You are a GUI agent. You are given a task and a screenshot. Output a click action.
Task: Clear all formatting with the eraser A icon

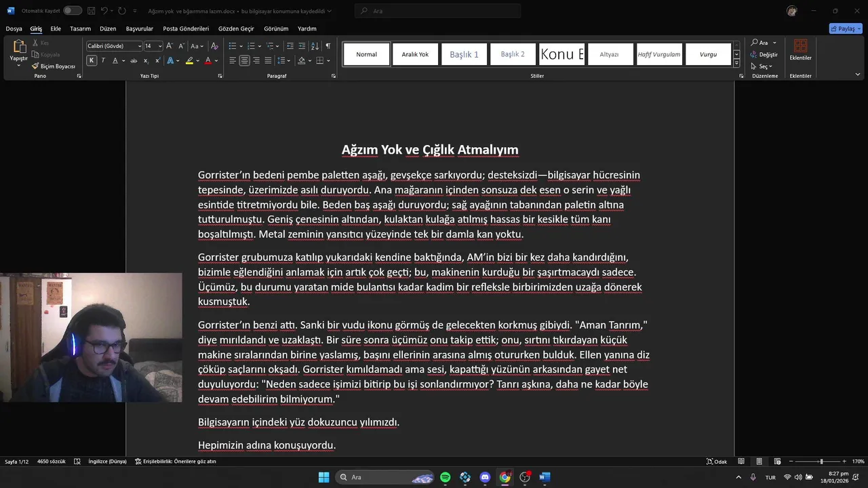tap(214, 46)
